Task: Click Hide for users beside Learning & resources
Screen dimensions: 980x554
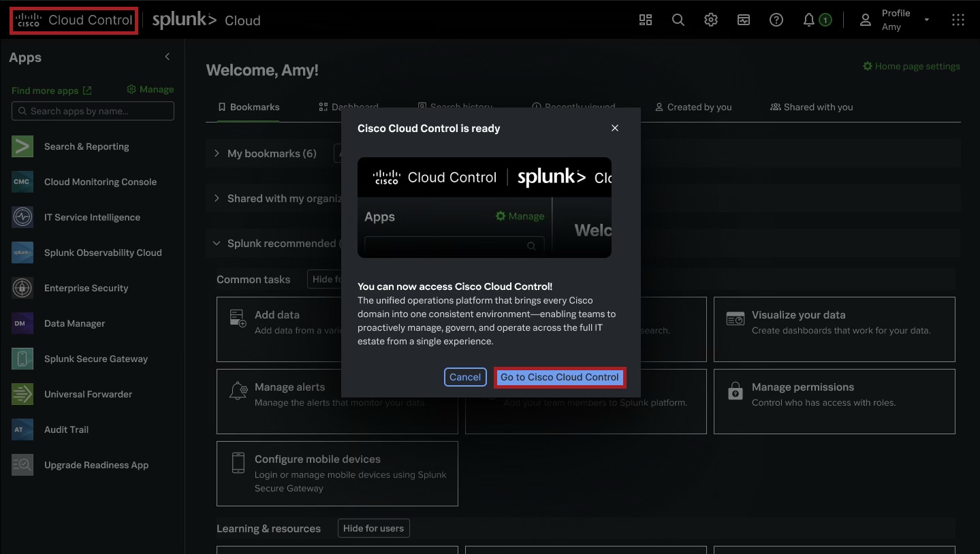Action: [373, 528]
